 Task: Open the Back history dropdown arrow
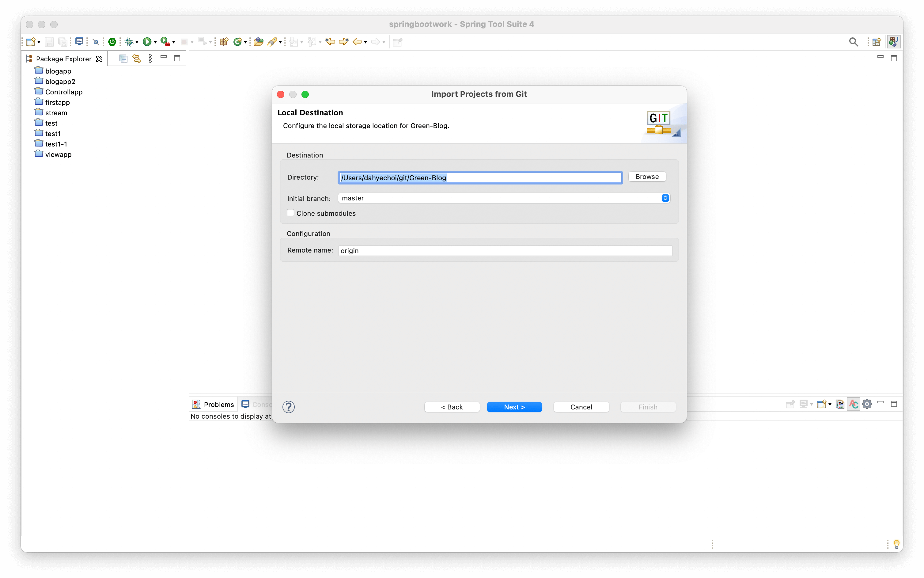coord(365,42)
